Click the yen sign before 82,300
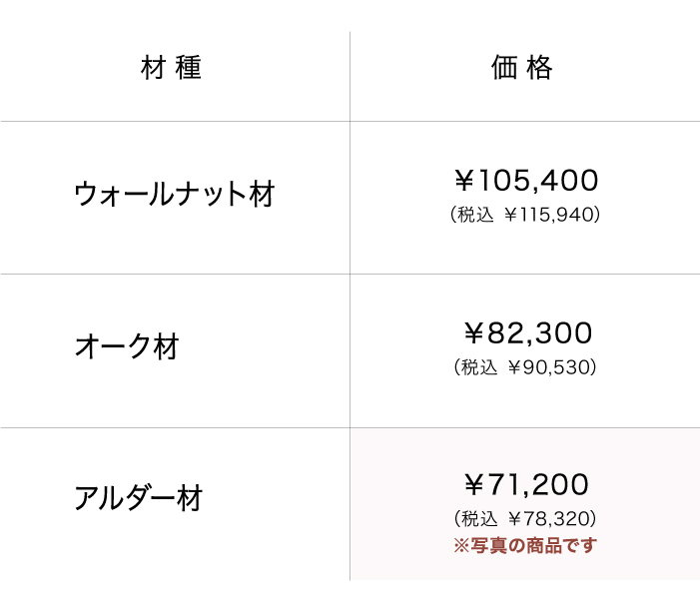Screen dimensions: 700x609 click(x=475, y=333)
